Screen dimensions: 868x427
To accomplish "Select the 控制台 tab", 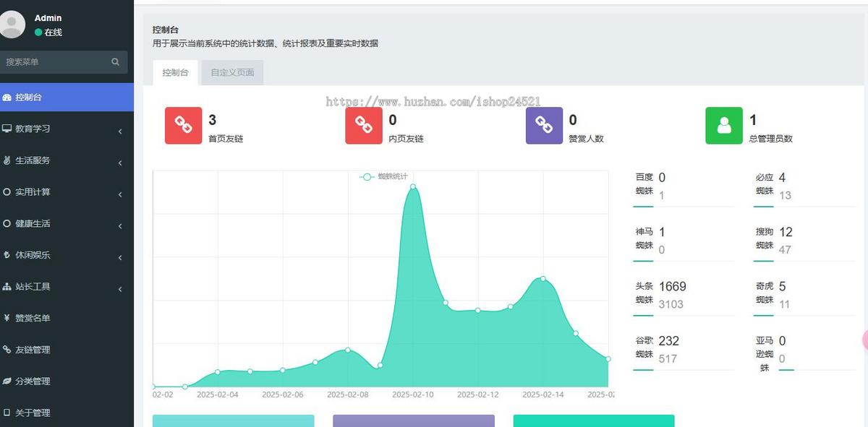I will point(175,73).
